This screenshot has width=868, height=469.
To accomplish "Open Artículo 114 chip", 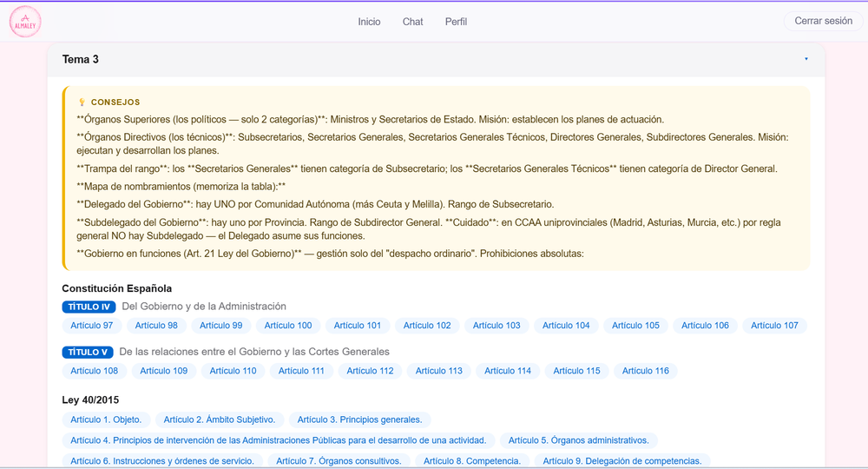I will coord(508,371).
